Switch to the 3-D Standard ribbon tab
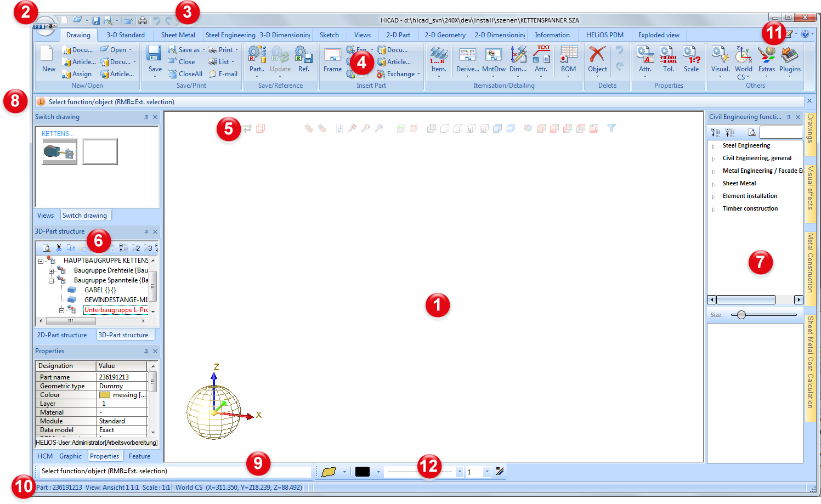The height and width of the screenshot is (504, 821). point(126,35)
